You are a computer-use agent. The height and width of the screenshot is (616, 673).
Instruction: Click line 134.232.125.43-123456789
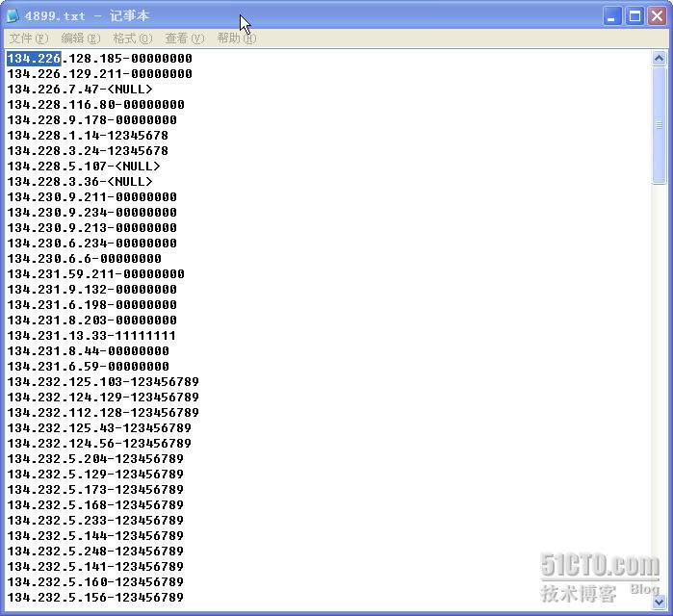pos(99,428)
